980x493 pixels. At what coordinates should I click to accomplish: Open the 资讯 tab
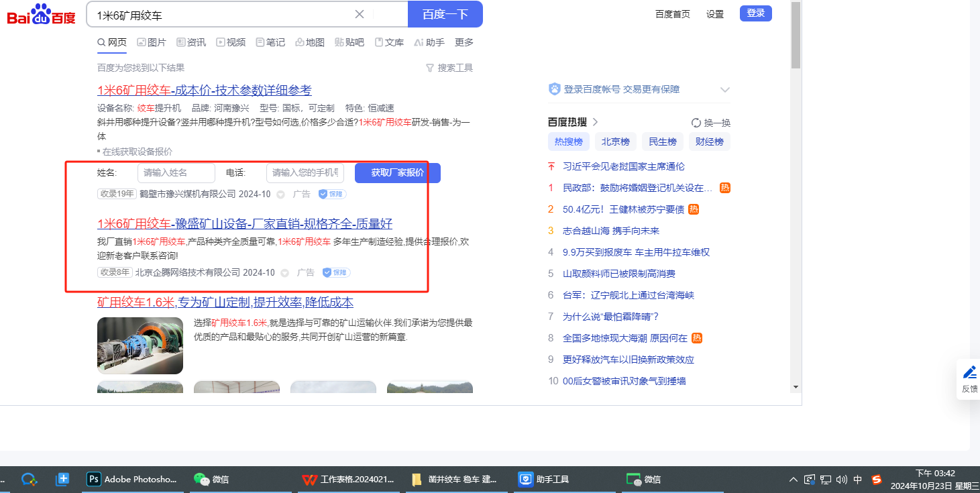click(191, 42)
